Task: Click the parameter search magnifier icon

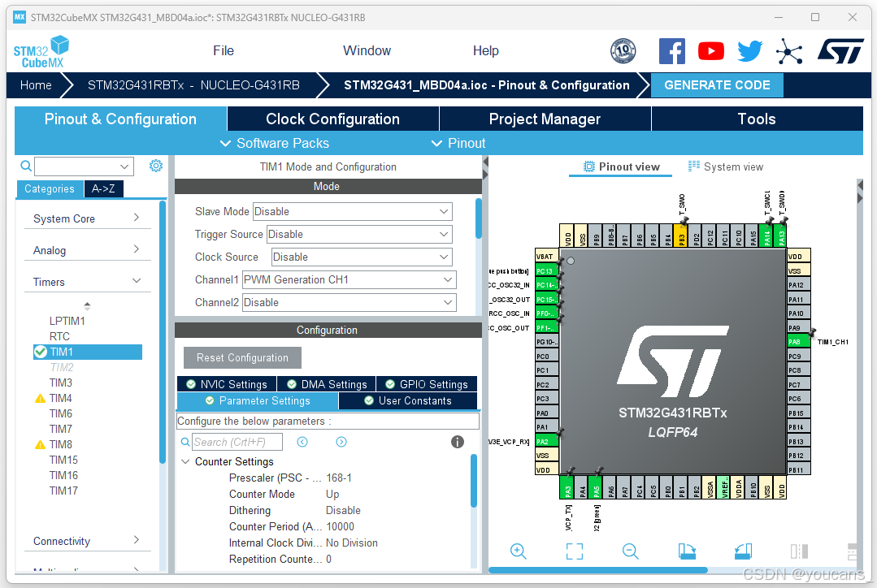Action: pos(185,442)
